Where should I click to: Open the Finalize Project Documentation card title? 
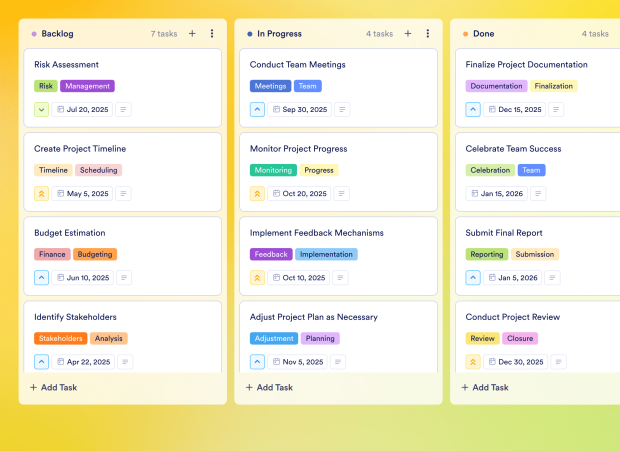pyautogui.click(x=526, y=64)
